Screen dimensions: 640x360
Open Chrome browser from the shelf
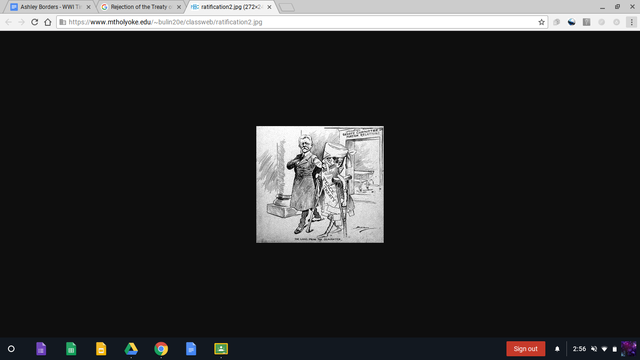coord(161,349)
